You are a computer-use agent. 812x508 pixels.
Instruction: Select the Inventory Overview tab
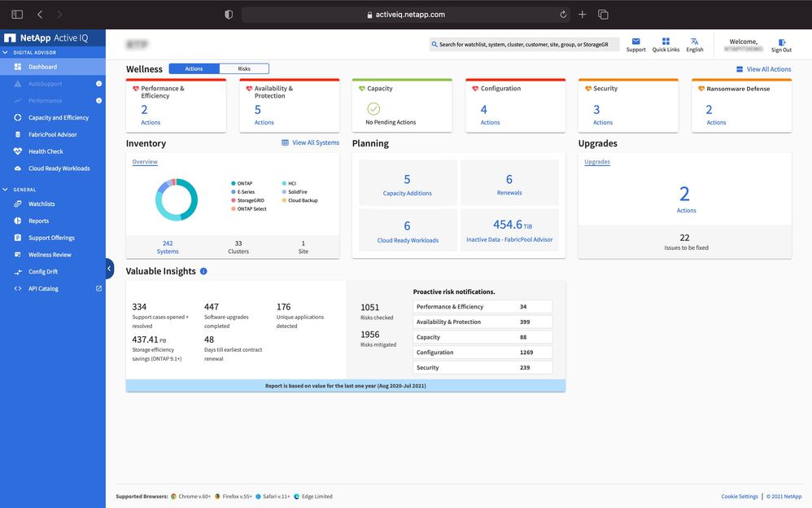tap(145, 162)
